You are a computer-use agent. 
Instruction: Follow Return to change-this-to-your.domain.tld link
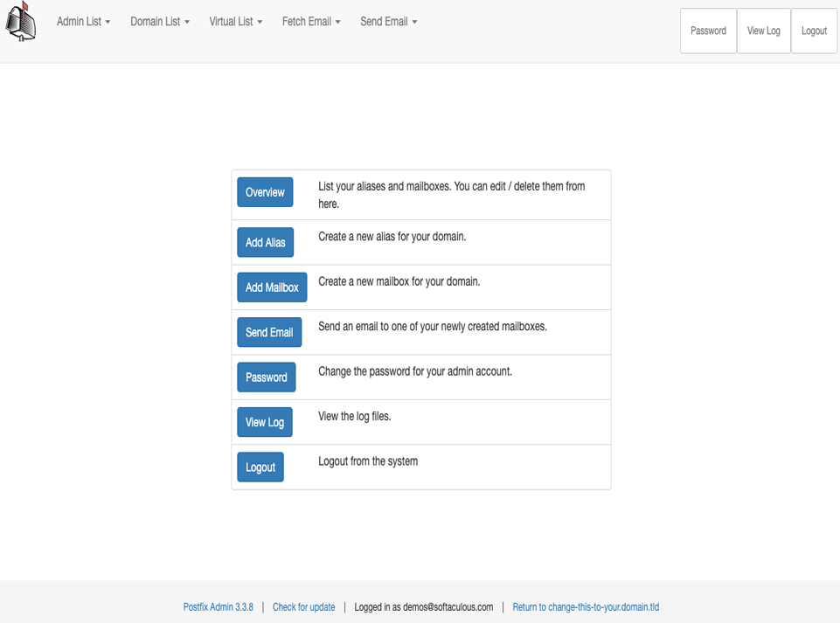(x=586, y=607)
